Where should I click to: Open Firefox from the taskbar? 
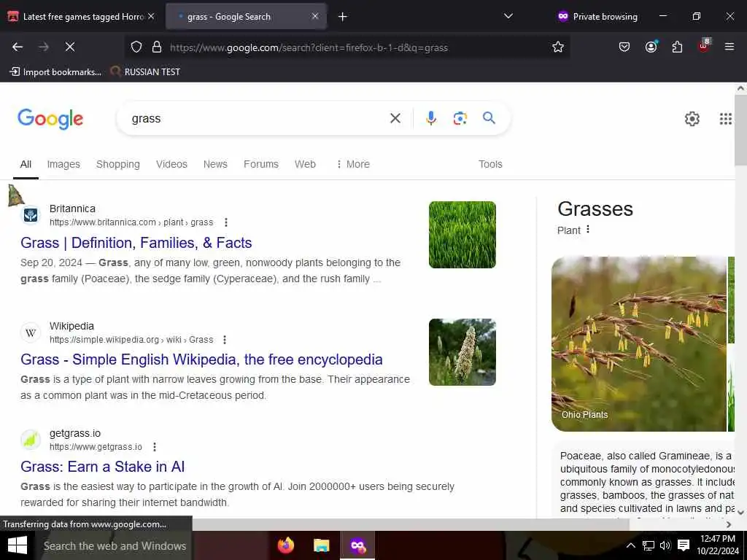[x=286, y=545]
